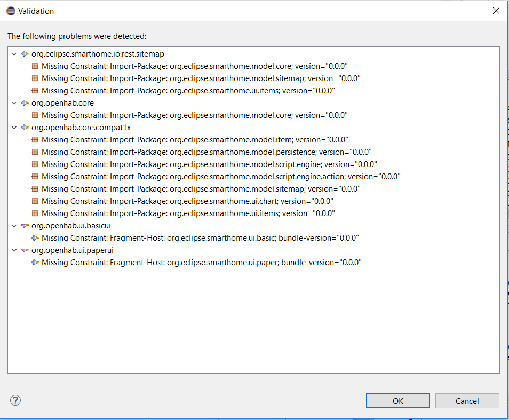Select the model.script.engine.action constraint text
The width and height of the screenshot is (509, 420).
pyautogui.click(x=221, y=177)
